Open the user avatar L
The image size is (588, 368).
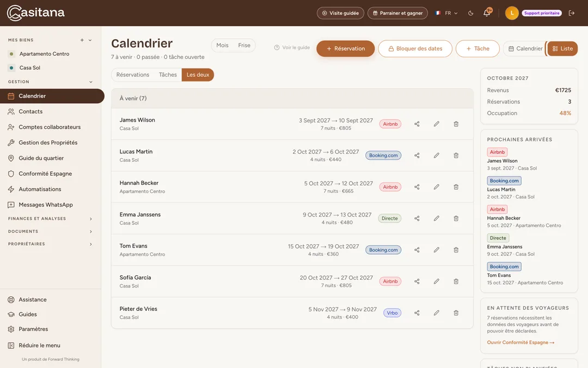(512, 13)
